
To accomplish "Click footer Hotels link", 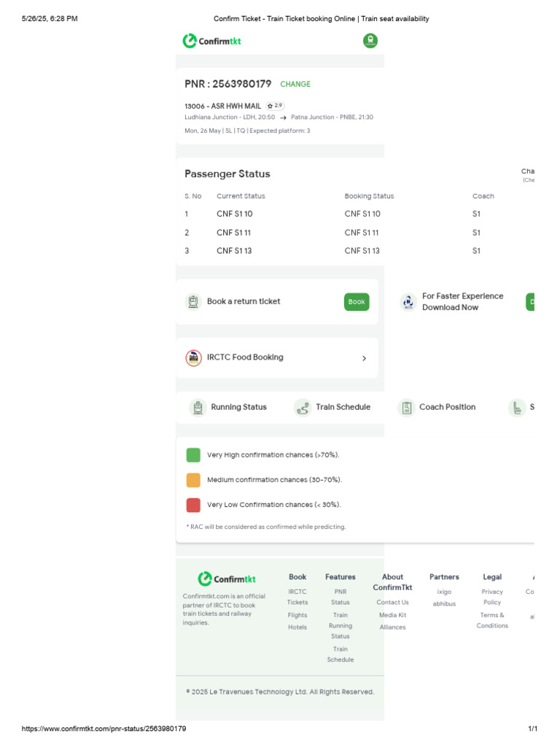I will pyautogui.click(x=297, y=627).
